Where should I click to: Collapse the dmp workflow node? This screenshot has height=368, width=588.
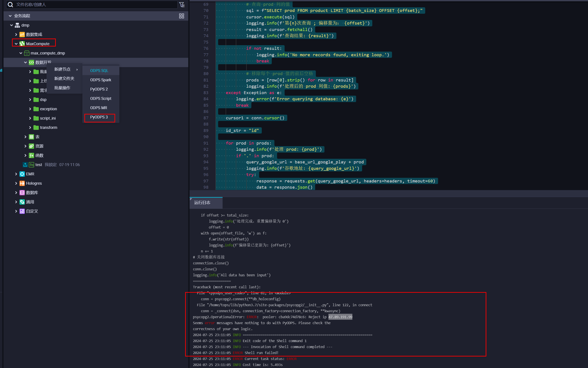click(x=12, y=25)
